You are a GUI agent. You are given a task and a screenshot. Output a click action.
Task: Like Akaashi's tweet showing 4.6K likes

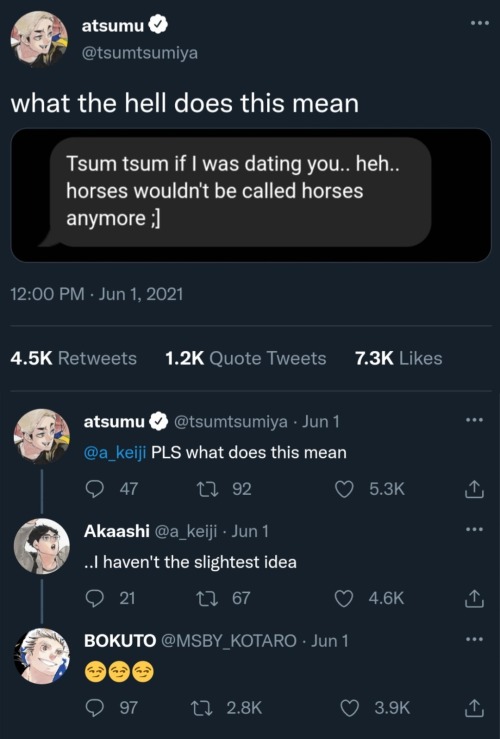pyautogui.click(x=344, y=598)
